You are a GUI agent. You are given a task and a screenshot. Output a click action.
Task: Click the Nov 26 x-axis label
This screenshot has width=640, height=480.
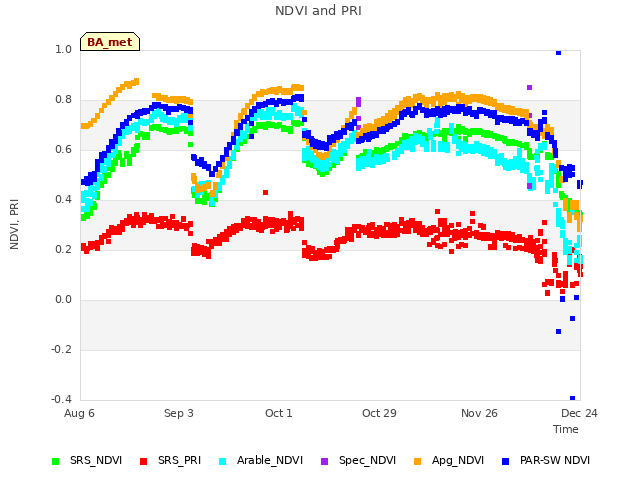[x=479, y=413]
